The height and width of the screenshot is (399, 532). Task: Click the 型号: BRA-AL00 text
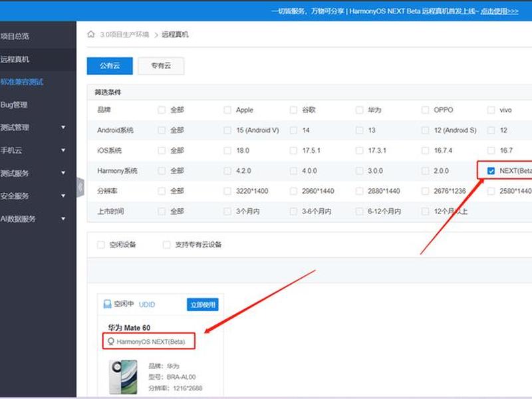172,377
